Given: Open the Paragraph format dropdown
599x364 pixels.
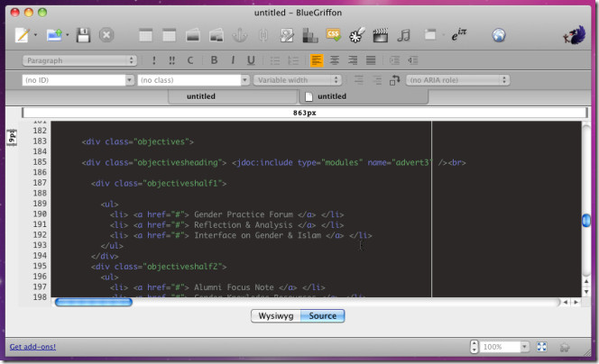Looking at the screenshot, I should click(x=79, y=60).
